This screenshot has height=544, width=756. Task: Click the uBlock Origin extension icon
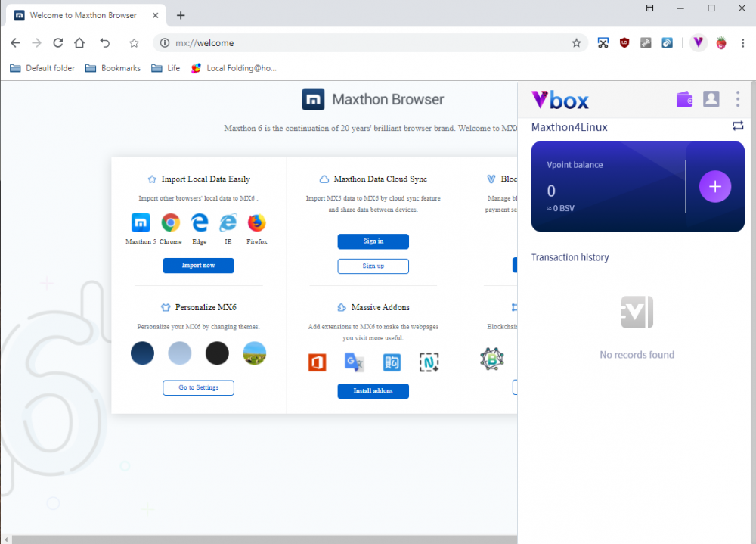point(624,43)
